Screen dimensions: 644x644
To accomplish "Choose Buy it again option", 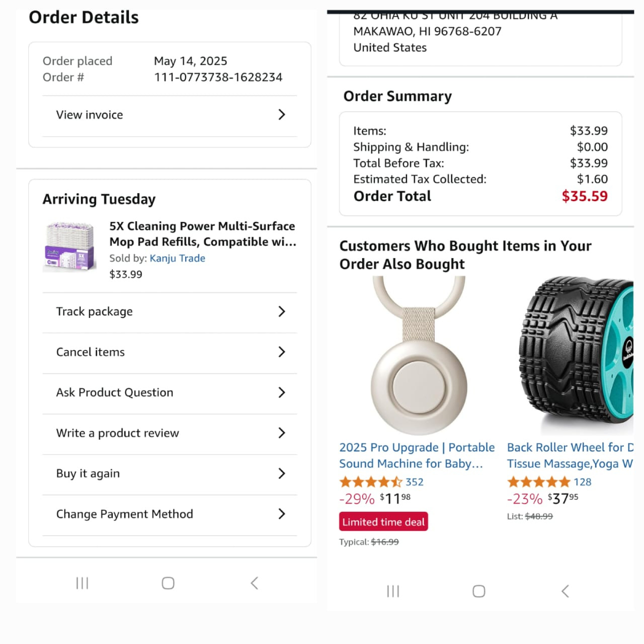I will point(88,473).
